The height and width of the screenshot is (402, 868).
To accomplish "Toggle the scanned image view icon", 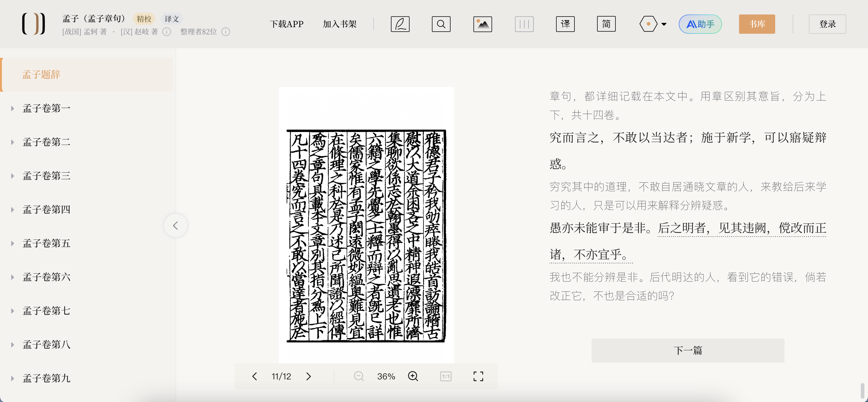I will 482,24.
